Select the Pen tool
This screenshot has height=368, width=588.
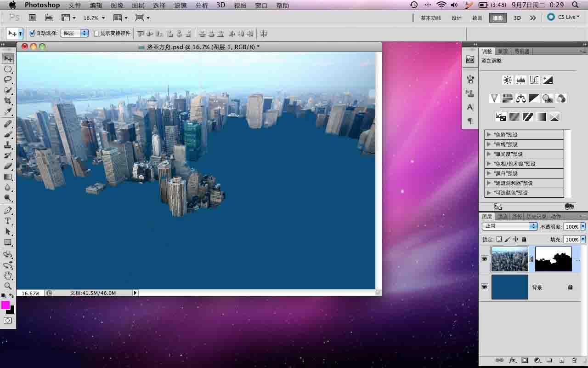[8, 210]
